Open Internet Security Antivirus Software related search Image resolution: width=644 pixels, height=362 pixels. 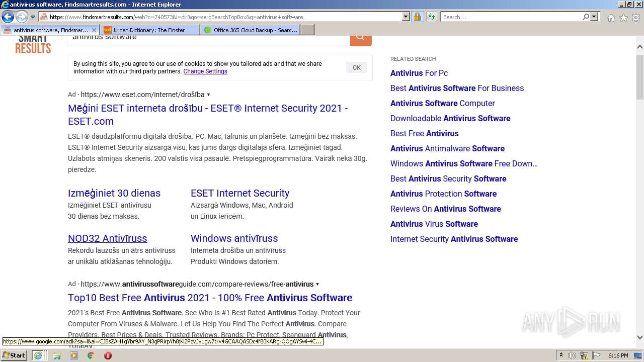pos(454,239)
